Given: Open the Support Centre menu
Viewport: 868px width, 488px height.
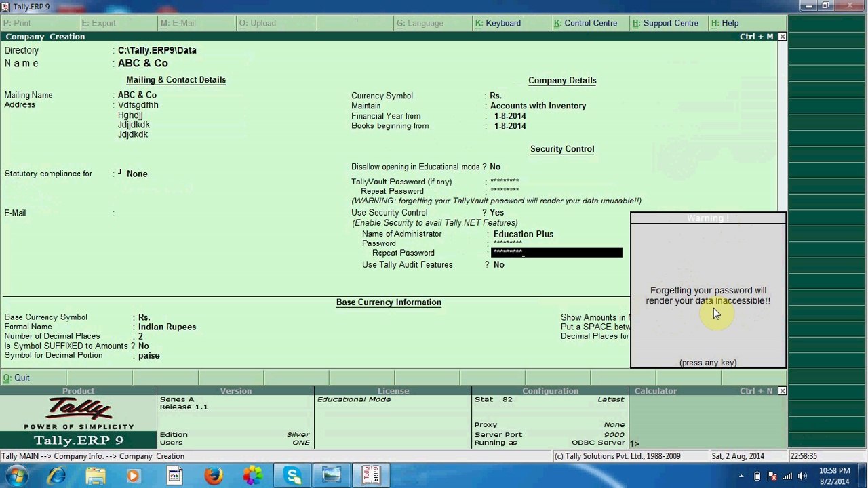Looking at the screenshot, I should 665,23.
